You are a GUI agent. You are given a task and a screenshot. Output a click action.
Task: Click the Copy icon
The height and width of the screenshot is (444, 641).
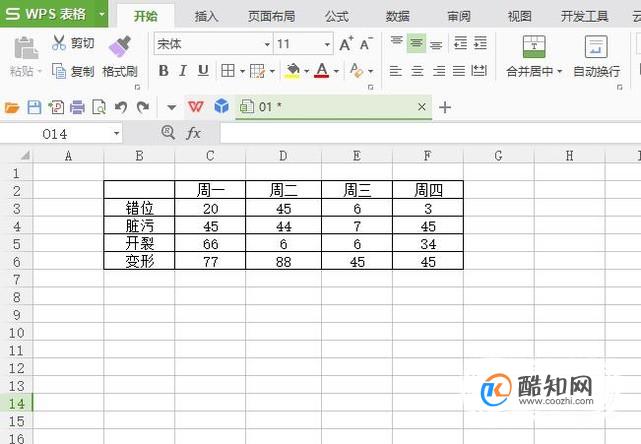pos(59,71)
